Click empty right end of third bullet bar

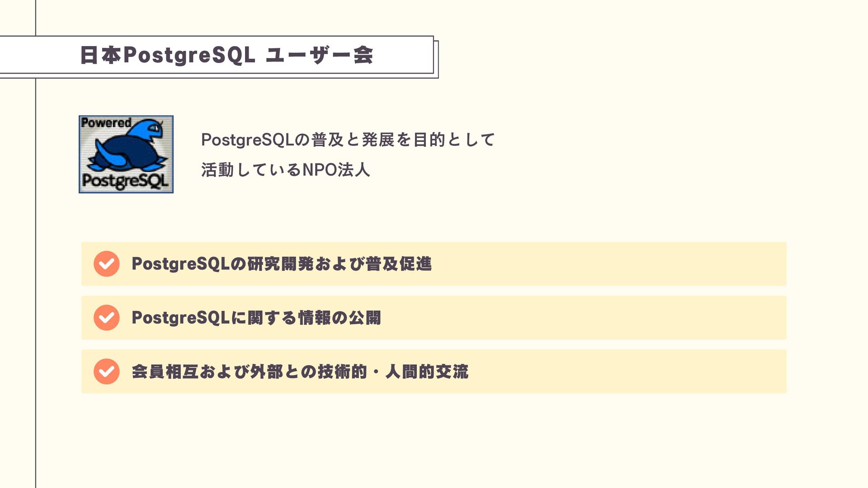point(723,371)
